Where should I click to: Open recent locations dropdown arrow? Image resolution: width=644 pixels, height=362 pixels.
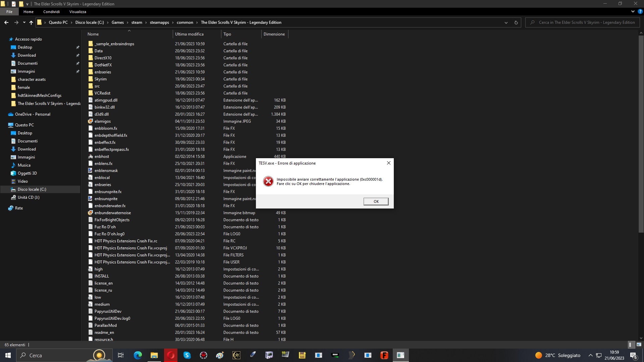pyautogui.click(x=24, y=22)
